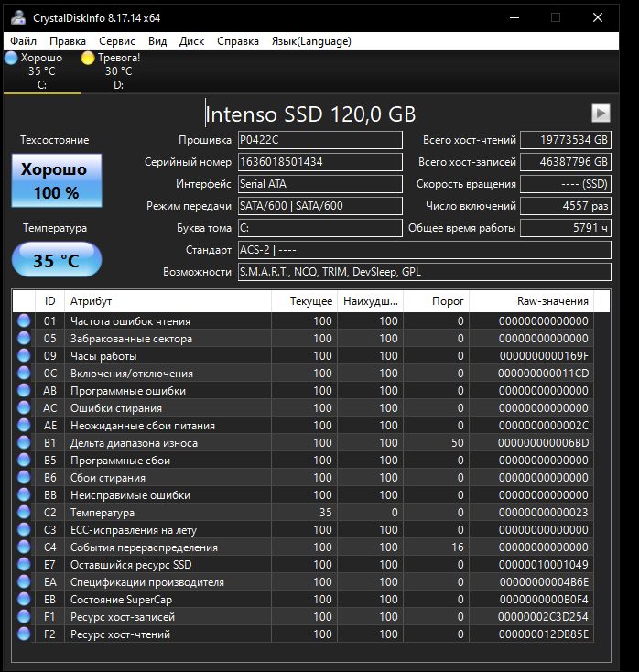Viewport: 639px width, 672px height.
Task: Click Всего хост-чтений value 19773534 GB
Action: (x=566, y=140)
